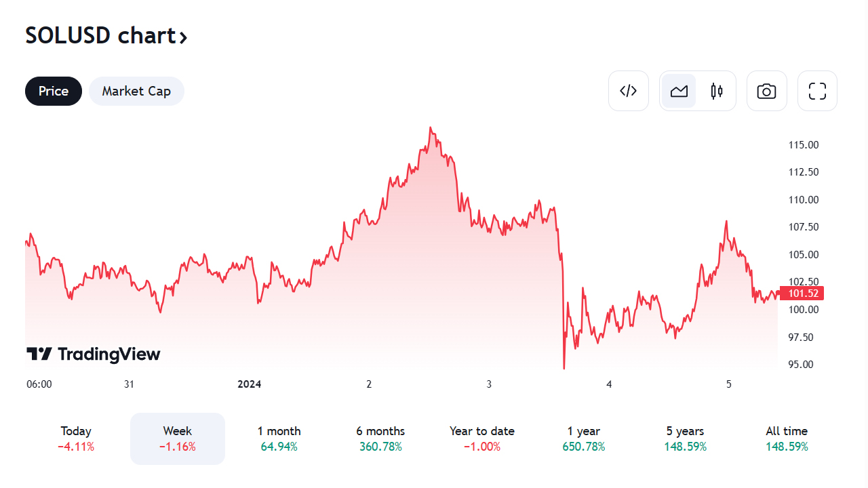Choose the 1 year range

point(584,439)
